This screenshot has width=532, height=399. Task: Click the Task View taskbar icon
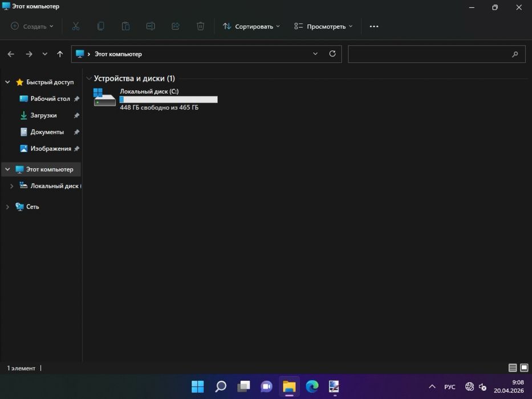pyautogui.click(x=243, y=386)
